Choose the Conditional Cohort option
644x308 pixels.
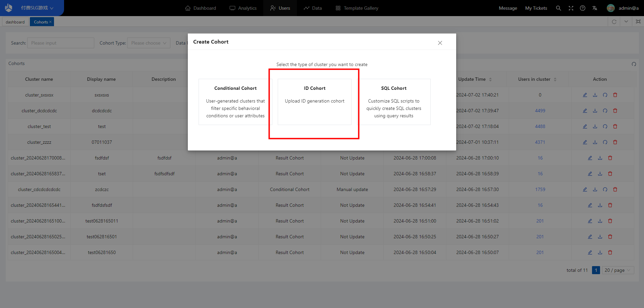point(235,102)
